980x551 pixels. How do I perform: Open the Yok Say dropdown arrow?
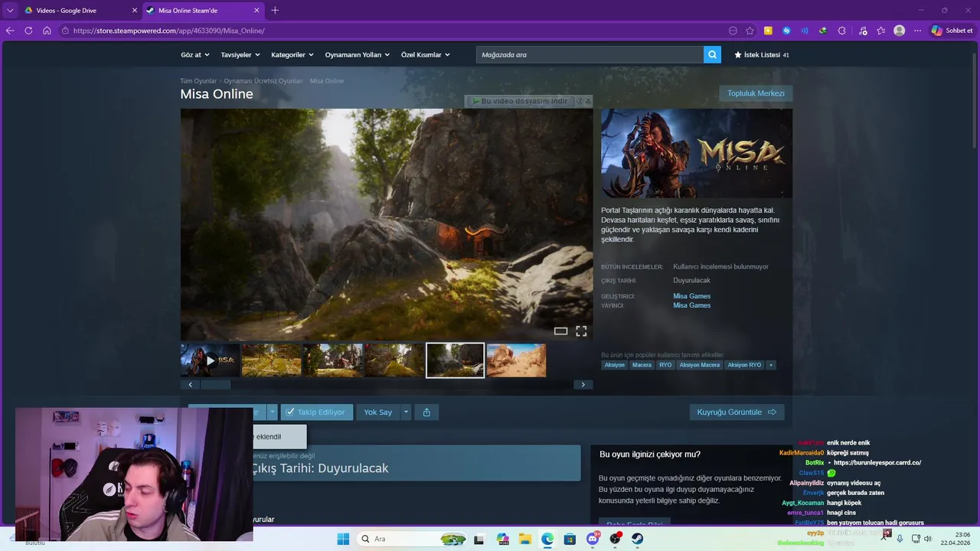[x=407, y=412]
